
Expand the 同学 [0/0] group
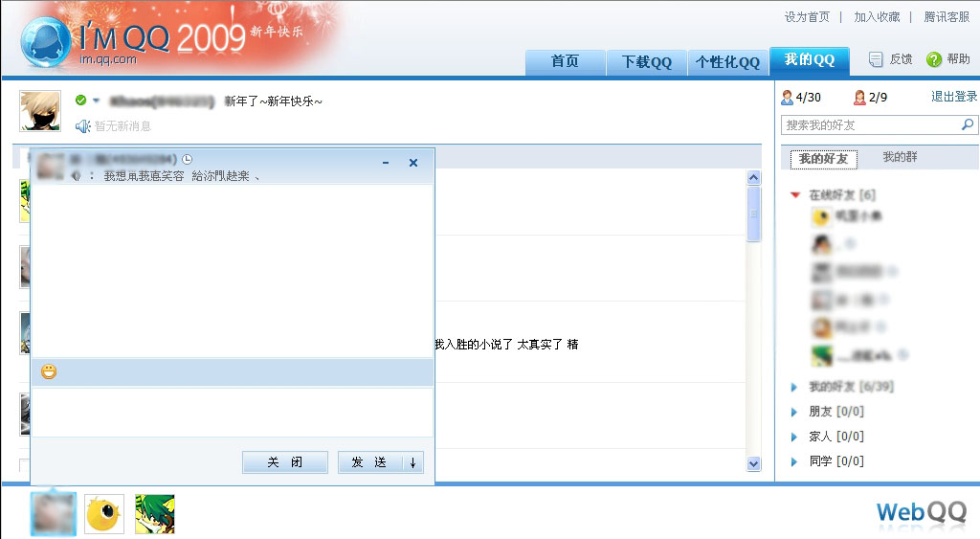[x=793, y=462]
